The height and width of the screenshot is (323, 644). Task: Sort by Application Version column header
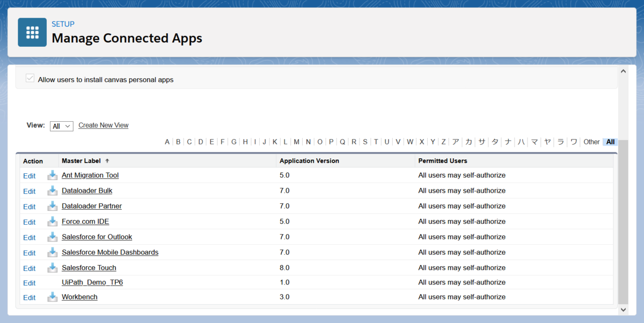coord(309,160)
